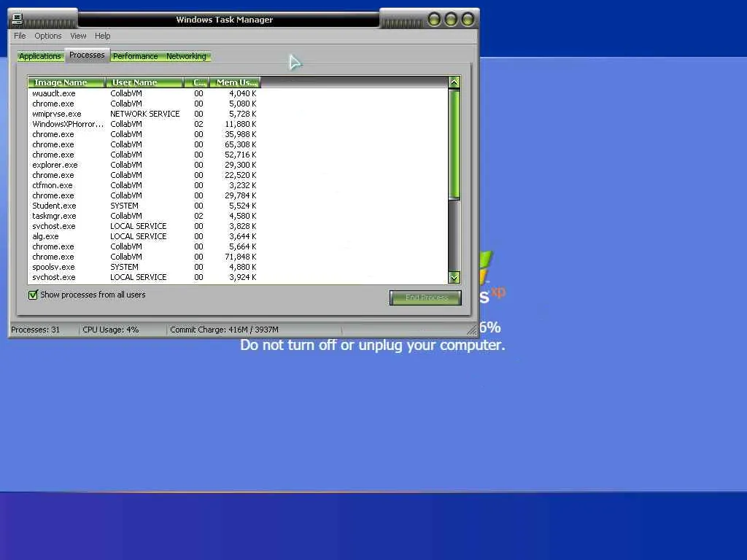This screenshot has height=560, width=747.
Task: Select the WindowsXPHorror process row
Action: click(144, 124)
